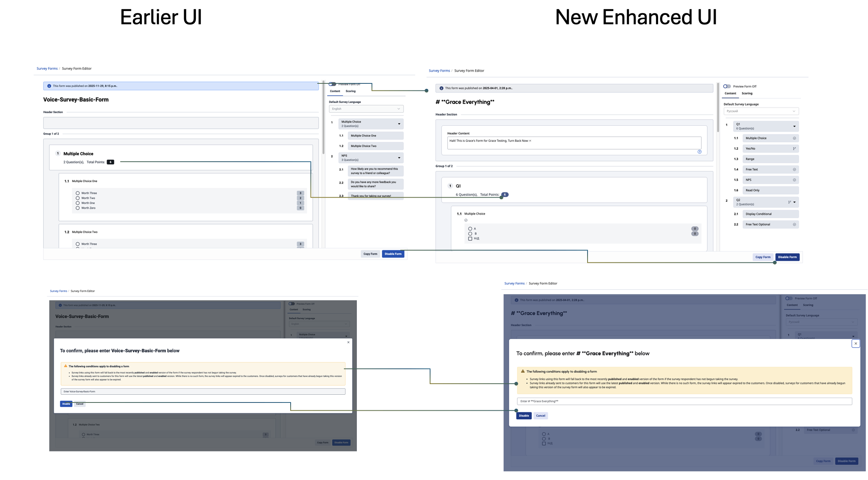Click check-circle icon on Free Text Optional item
This screenshot has width=868, height=480.
(x=794, y=225)
